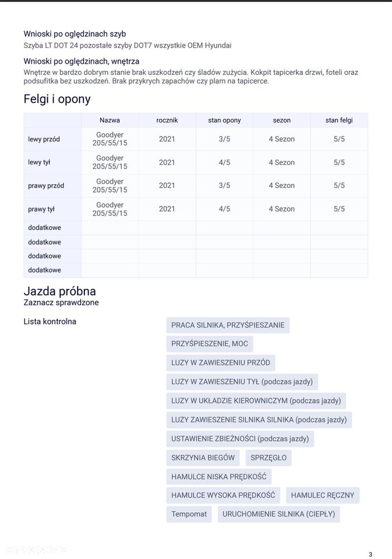Viewport: 392px width, 559px height.
Task: Mark HAMULCE NISKA PRĘDKOŚĆ as checked
Action: click(219, 477)
